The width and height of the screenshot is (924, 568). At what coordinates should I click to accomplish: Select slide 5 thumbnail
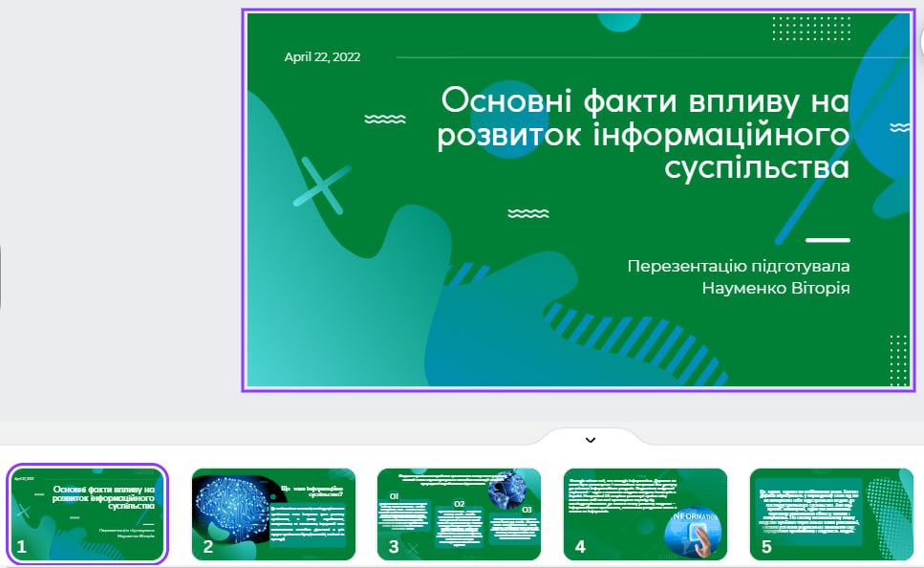click(831, 513)
